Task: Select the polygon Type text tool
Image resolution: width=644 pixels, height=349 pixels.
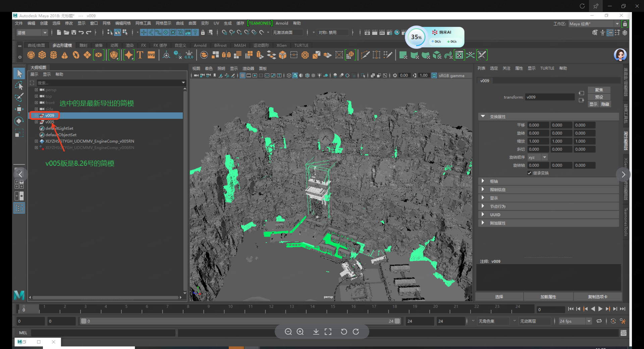Action: (140, 55)
